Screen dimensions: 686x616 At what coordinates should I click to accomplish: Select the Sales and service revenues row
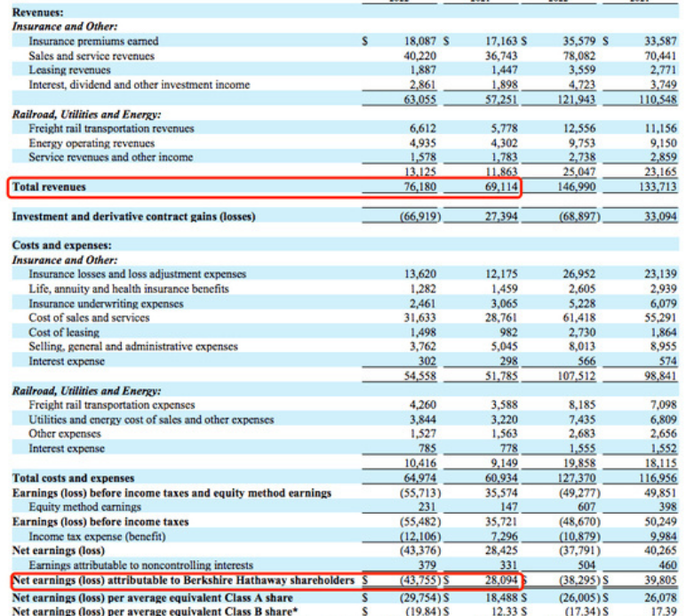(x=92, y=55)
